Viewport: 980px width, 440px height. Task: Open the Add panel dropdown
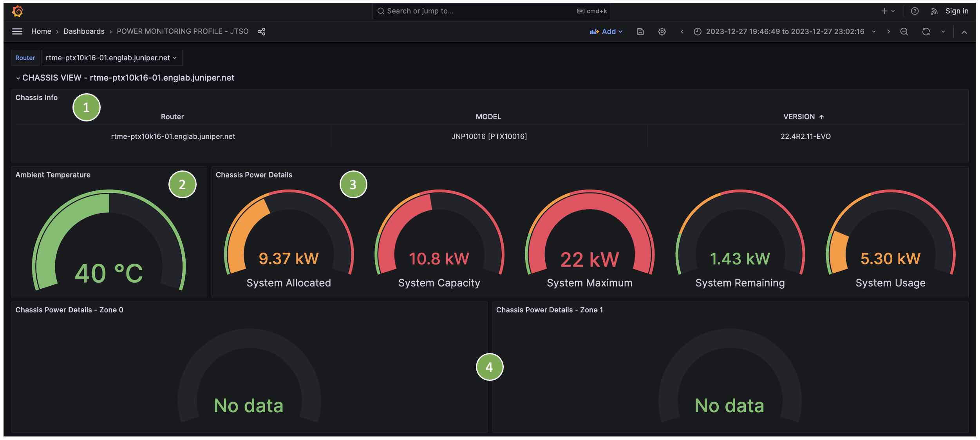[606, 32]
